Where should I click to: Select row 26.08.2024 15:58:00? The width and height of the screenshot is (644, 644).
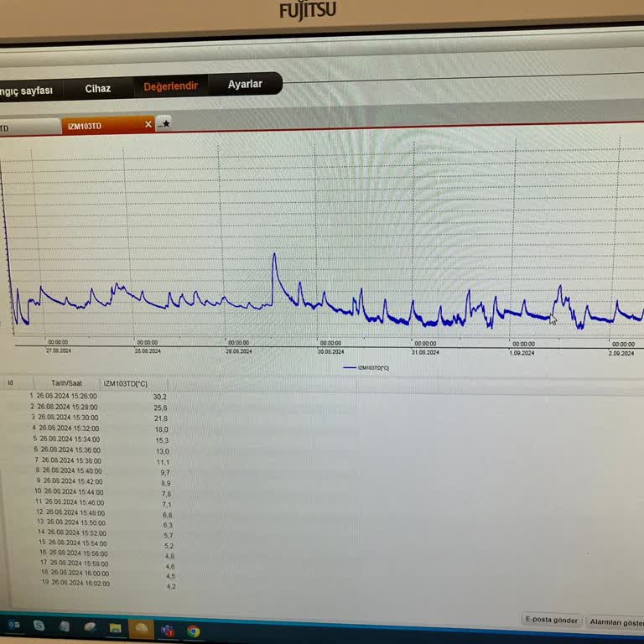tap(109, 563)
